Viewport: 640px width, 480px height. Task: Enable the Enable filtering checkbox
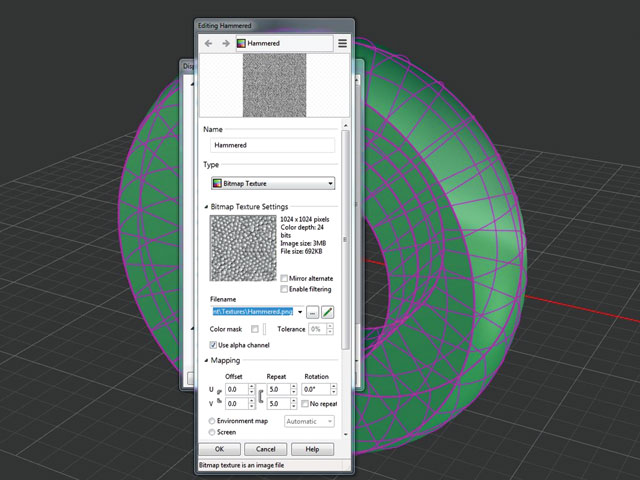pyautogui.click(x=284, y=289)
